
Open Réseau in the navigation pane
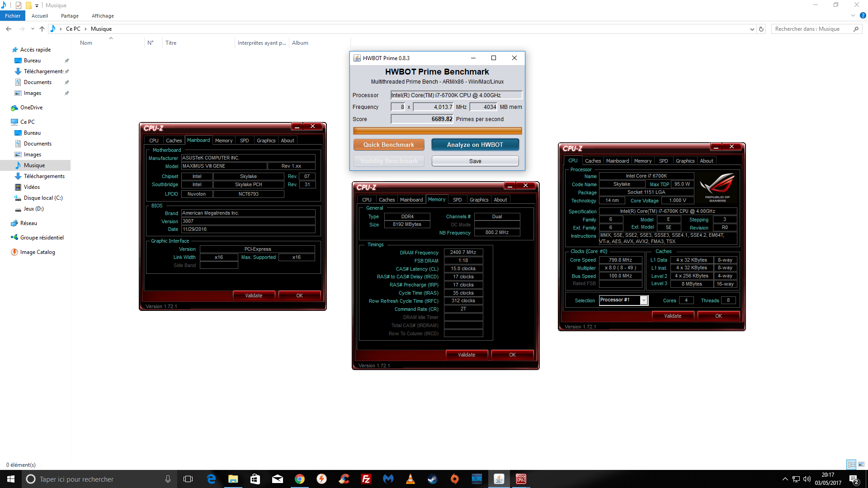click(28, 223)
